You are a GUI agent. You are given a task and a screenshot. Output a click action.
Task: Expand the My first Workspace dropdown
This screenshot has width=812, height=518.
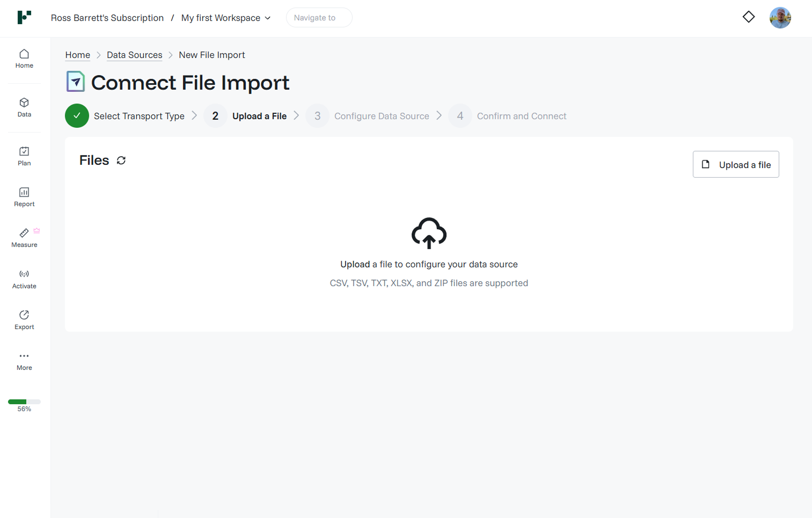point(226,18)
